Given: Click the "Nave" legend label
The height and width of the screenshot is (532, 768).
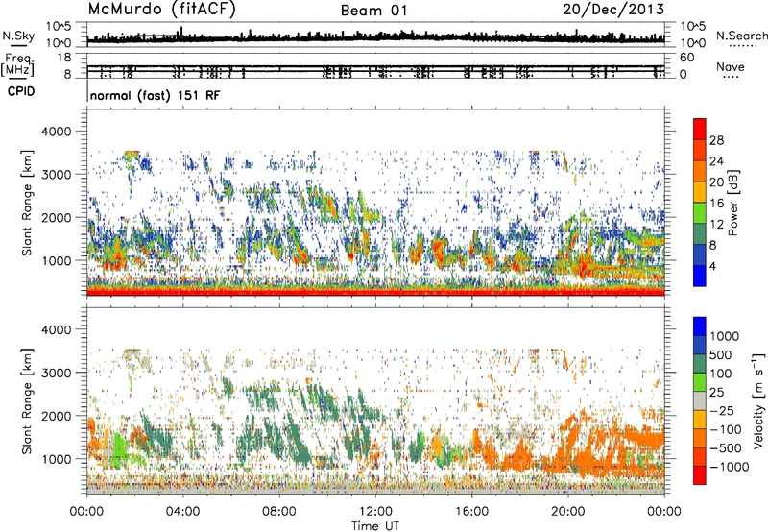Looking at the screenshot, I should [x=731, y=67].
